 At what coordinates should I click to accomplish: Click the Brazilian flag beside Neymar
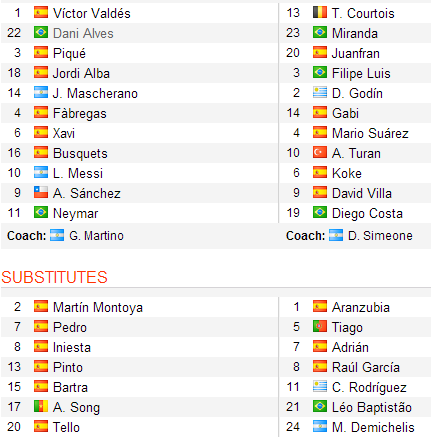(41, 212)
